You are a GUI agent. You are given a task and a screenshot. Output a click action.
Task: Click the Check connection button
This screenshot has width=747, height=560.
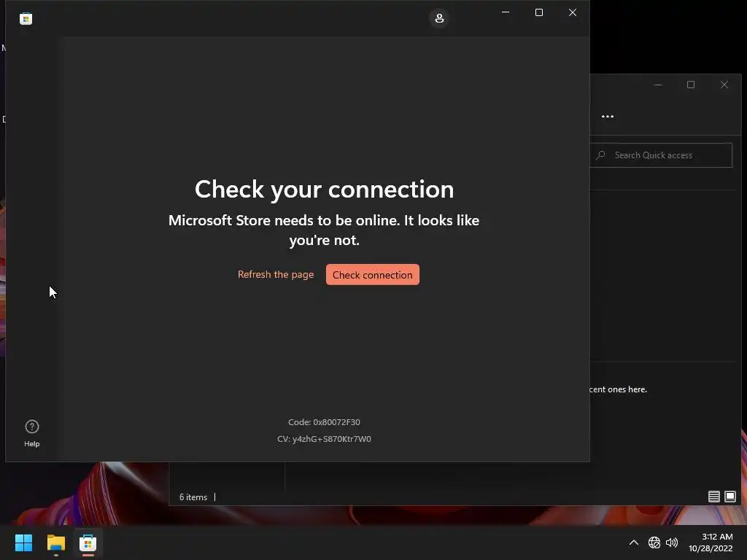coord(373,275)
